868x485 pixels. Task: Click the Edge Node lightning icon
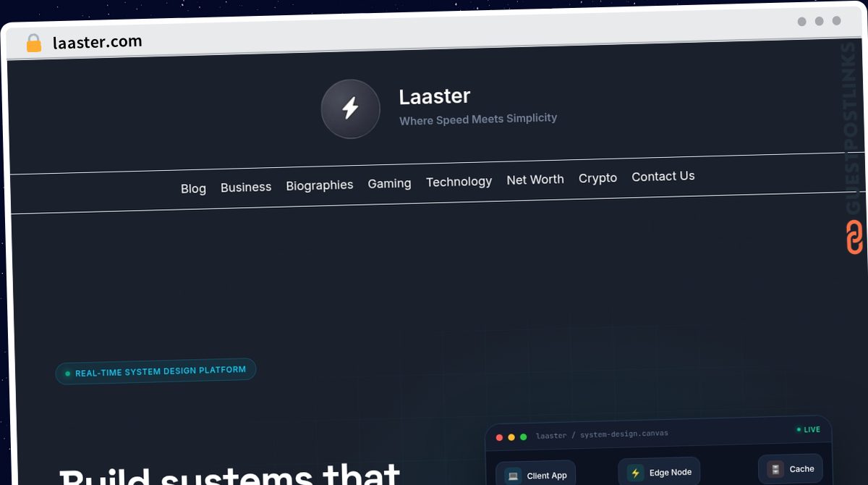(636, 473)
